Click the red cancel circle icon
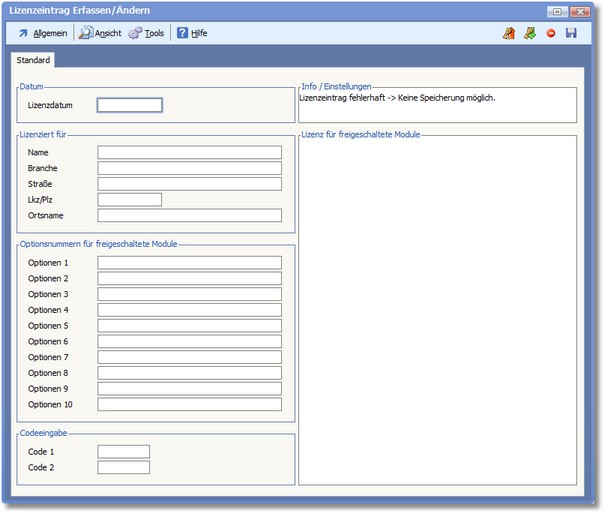605x514 pixels. (x=551, y=33)
